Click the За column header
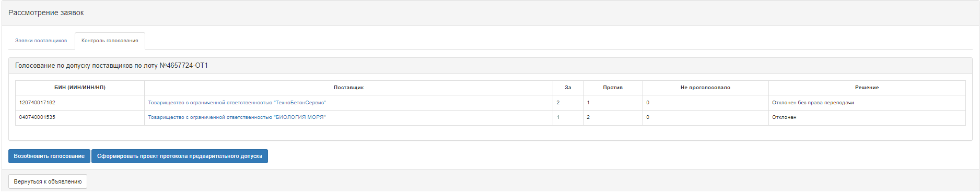980x195 pixels. (568, 88)
